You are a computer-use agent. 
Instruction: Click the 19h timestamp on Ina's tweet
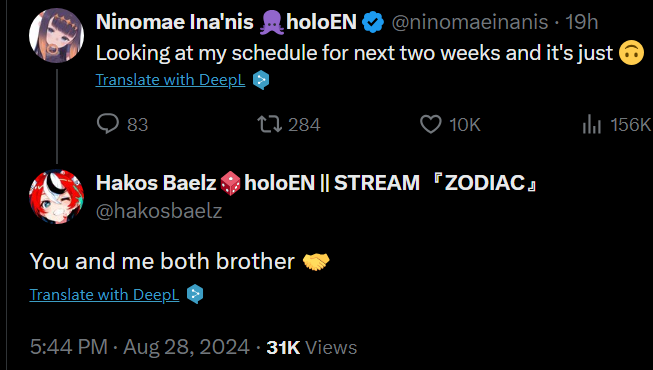coord(581,22)
